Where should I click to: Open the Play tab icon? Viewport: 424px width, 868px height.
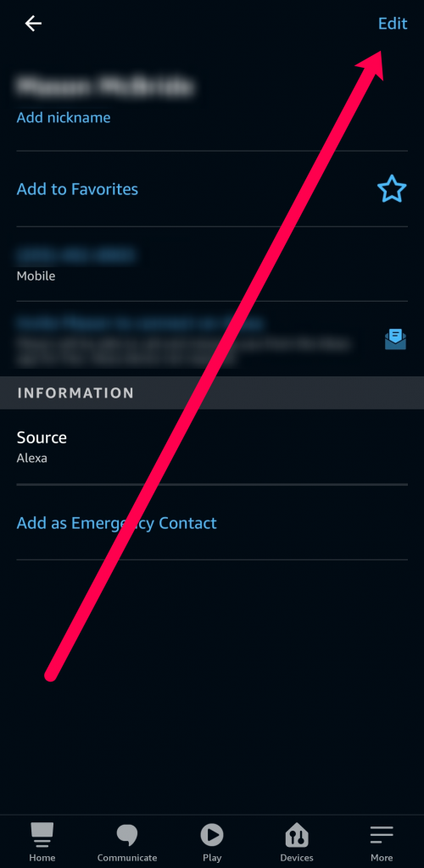point(212,834)
